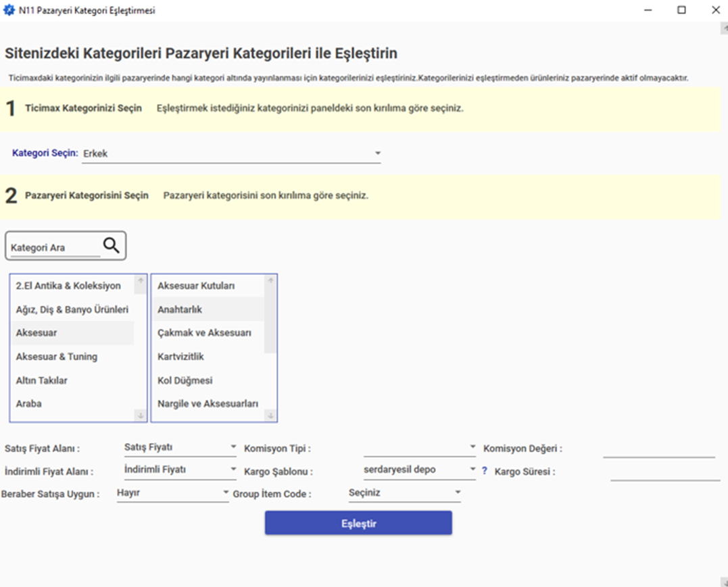Select Kol Düğmesi subcategory
The height and width of the screenshot is (587, 728).
point(208,380)
